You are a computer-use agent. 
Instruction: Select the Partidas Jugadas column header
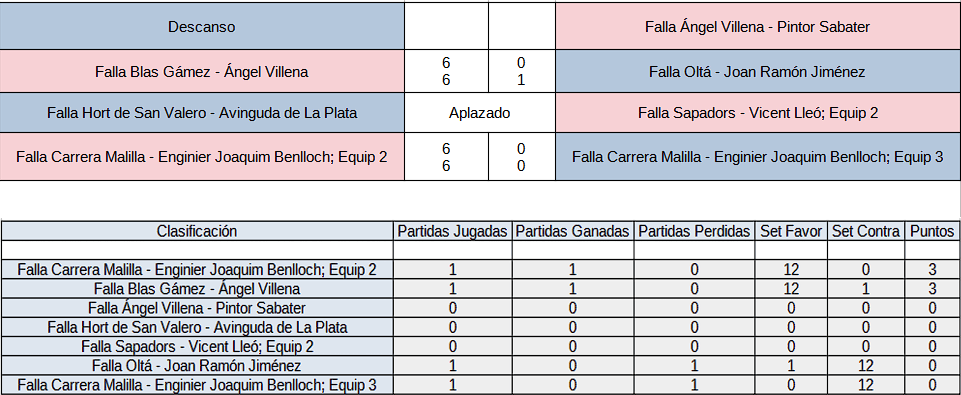(452, 231)
